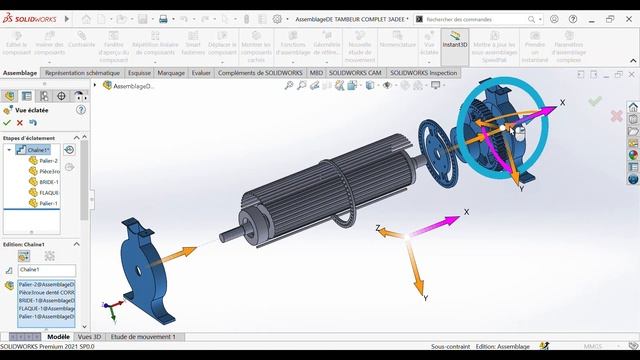Expand the AssemblageD... flyout tree arrow
This screenshot has height=360, width=640.
95,85
